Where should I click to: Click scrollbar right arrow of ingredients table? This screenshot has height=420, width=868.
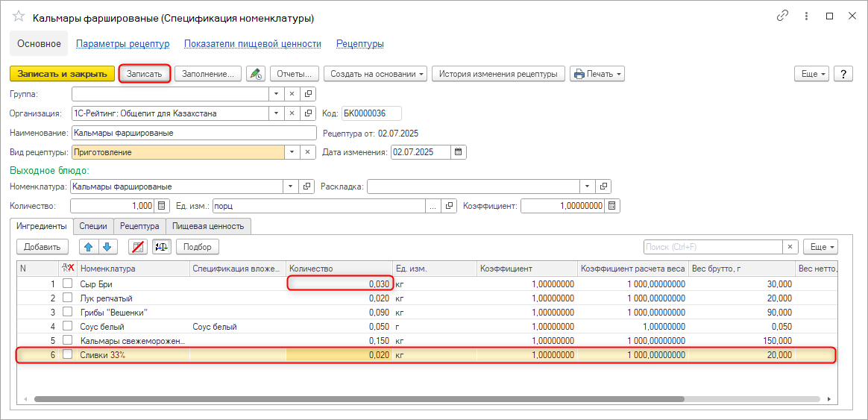click(x=828, y=399)
